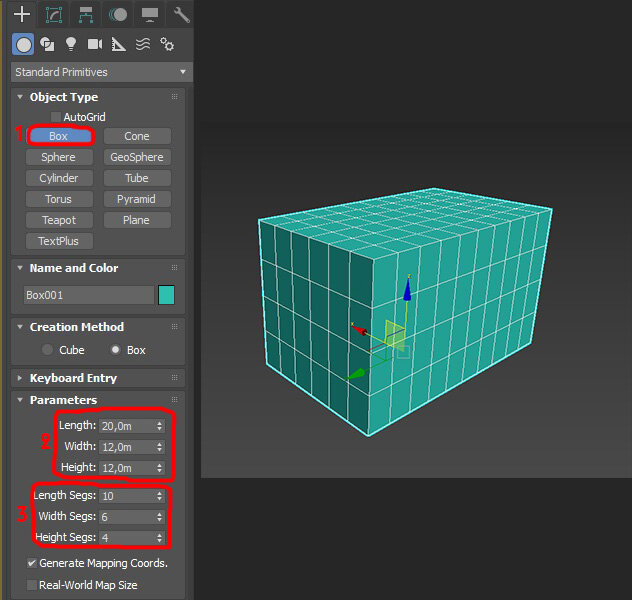Click the TextPlus primitive button
This screenshot has height=600, width=632.
click(x=59, y=241)
